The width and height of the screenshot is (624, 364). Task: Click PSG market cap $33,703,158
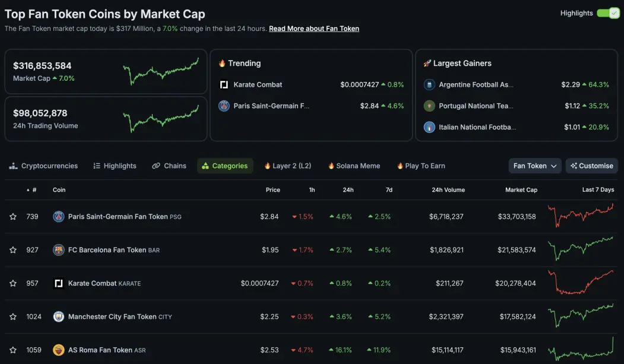517,216
